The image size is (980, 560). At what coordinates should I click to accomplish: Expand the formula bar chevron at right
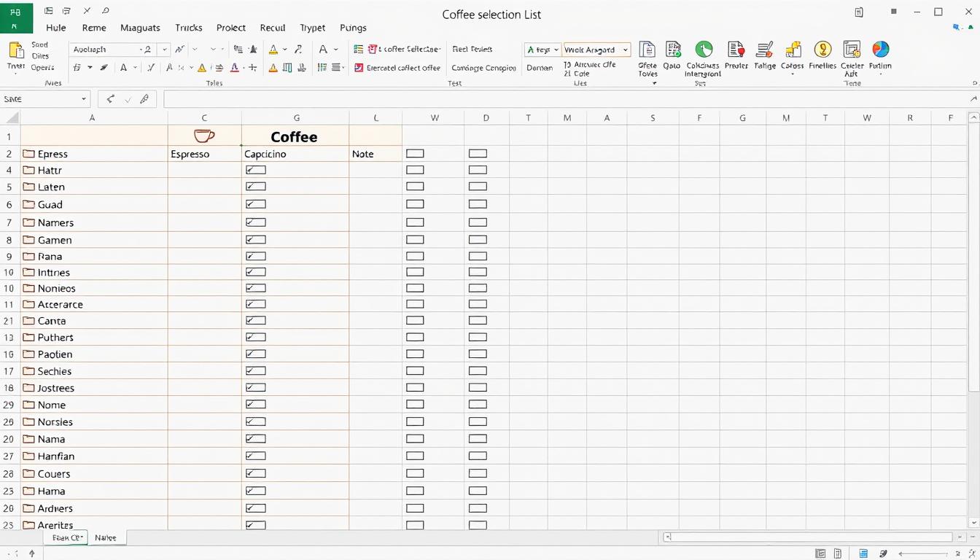click(973, 99)
